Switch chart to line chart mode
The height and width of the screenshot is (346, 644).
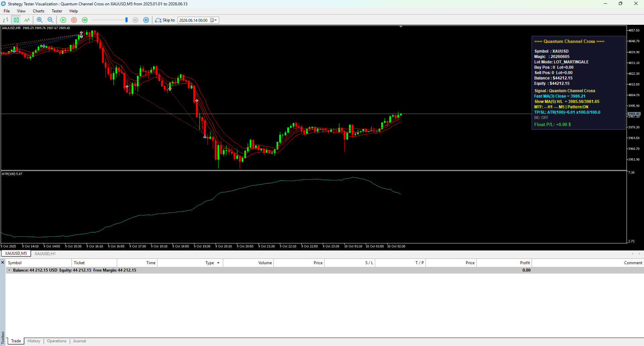pos(27,20)
